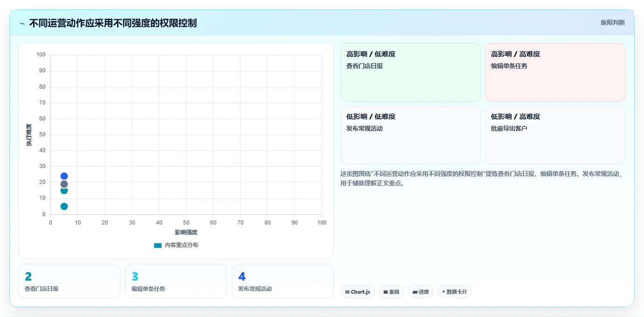Click 发布常规活动 label under number 4
Viewport: 644px width, 317px height.
pos(255,289)
